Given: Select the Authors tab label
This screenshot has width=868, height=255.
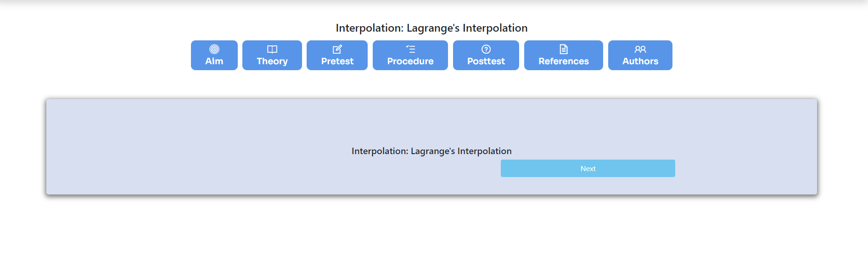Looking at the screenshot, I should [640, 61].
